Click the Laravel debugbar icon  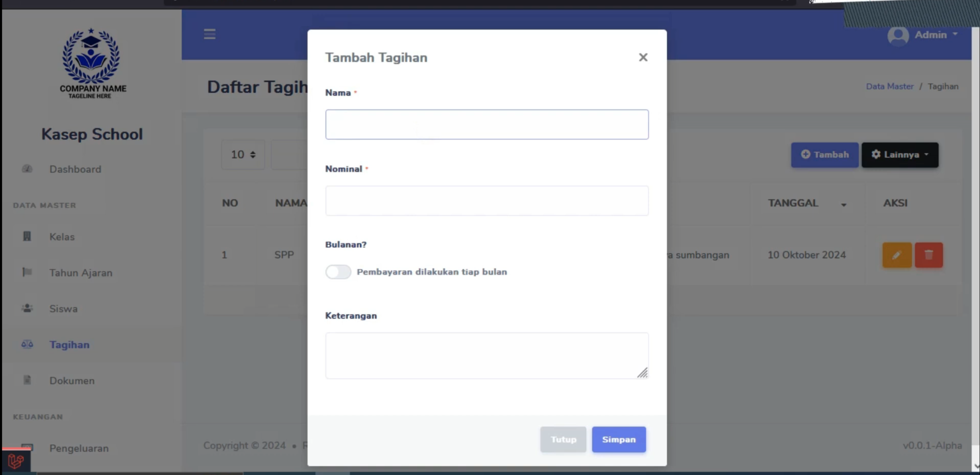15,461
